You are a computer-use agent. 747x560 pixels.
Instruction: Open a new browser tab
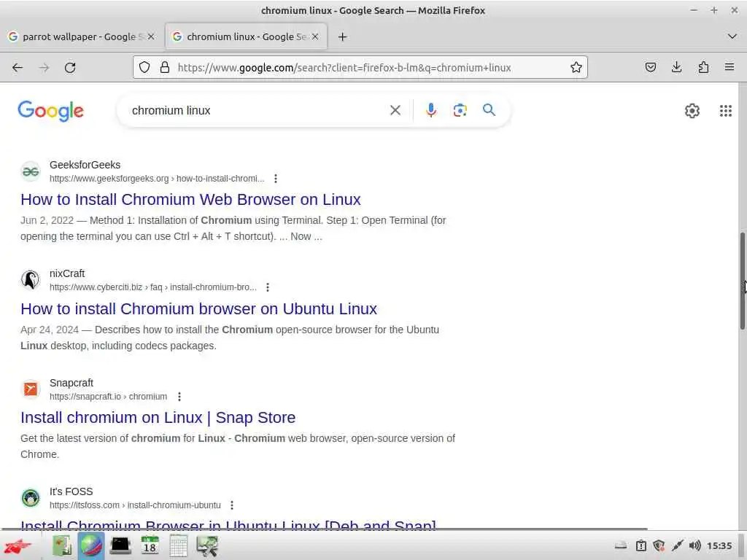(342, 36)
